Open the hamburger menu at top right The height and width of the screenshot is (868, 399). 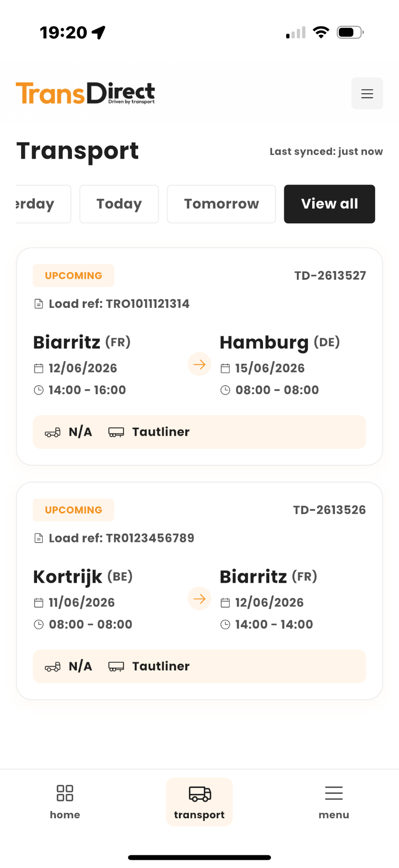(367, 93)
